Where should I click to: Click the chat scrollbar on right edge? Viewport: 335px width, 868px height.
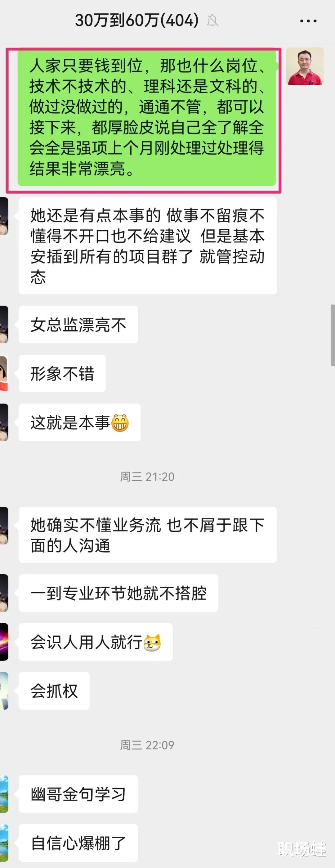pyautogui.click(x=333, y=335)
